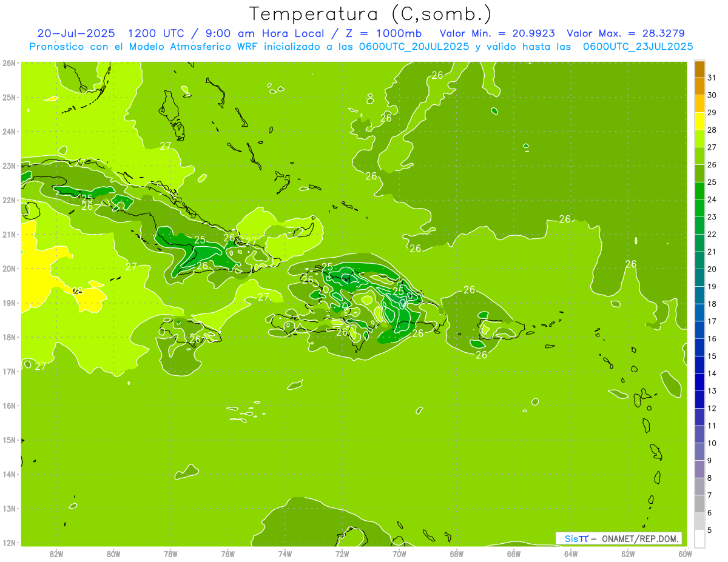This screenshot has width=728, height=562.
Task: Click the 26N latitude axis label
Action: point(9,63)
